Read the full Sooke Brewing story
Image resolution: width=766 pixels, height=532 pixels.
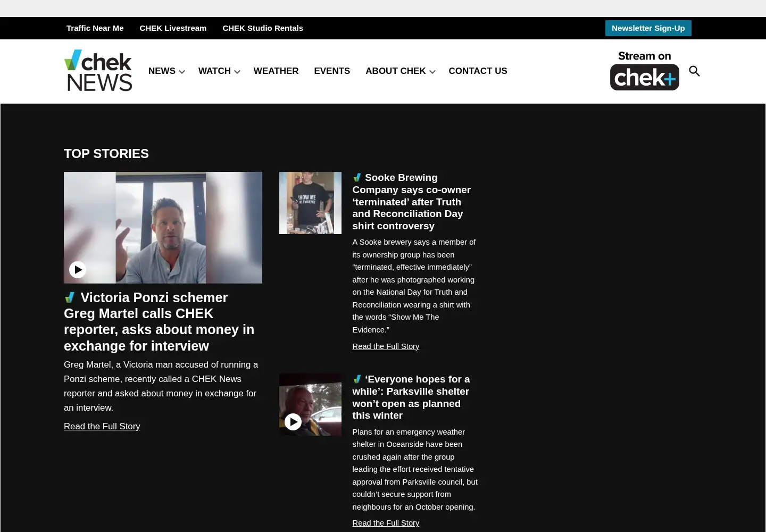point(386,346)
